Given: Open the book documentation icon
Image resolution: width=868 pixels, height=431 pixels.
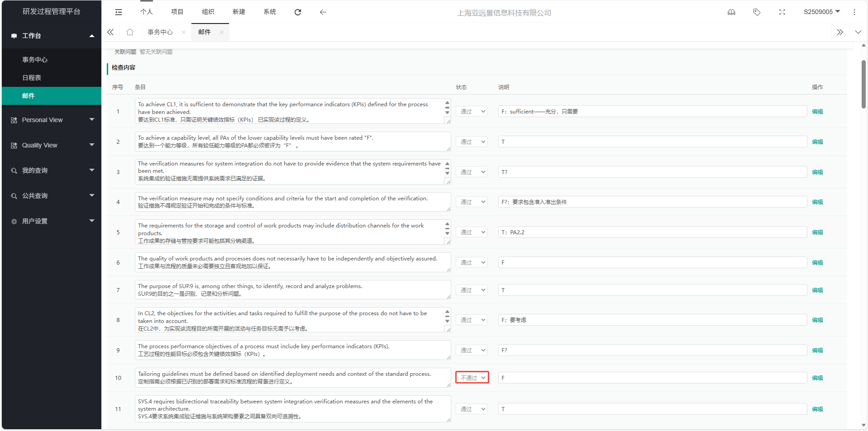Looking at the screenshot, I should pos(731,12).
